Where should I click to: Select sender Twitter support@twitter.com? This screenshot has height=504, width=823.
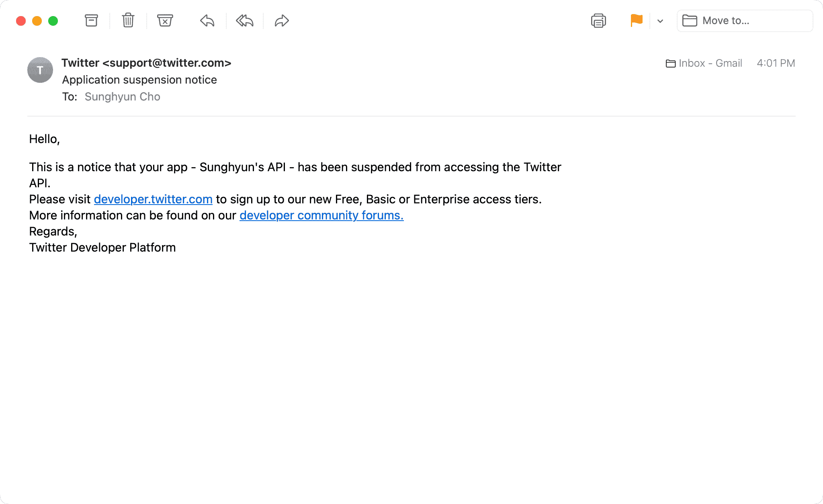click(x=146, y=63)
